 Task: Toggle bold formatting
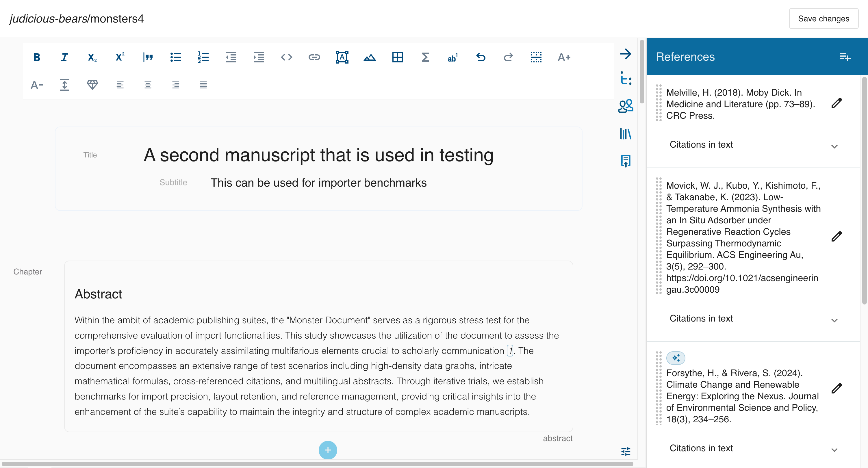pos(37,57)
